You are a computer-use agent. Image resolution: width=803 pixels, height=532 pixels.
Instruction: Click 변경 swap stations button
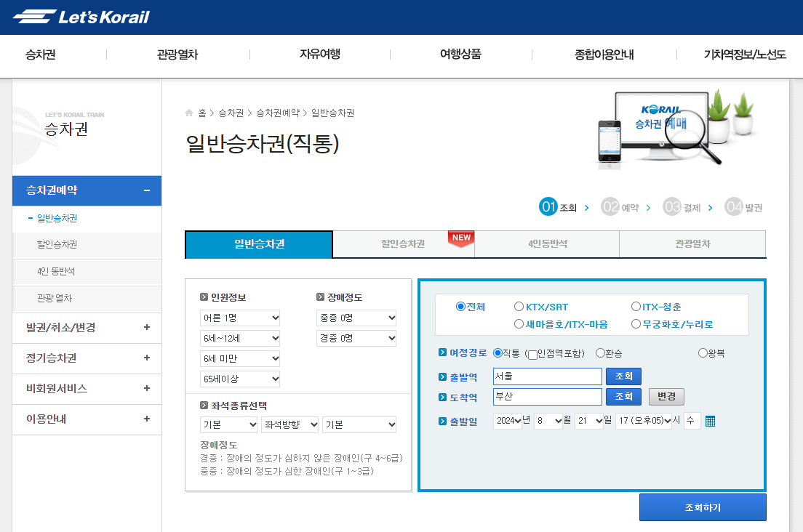pos(666,396)
